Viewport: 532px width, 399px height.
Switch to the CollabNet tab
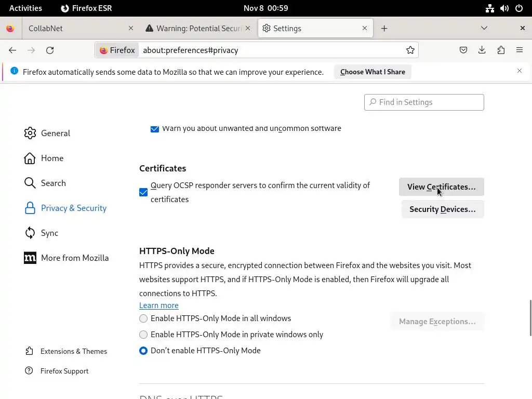click(x=73, y=29)
